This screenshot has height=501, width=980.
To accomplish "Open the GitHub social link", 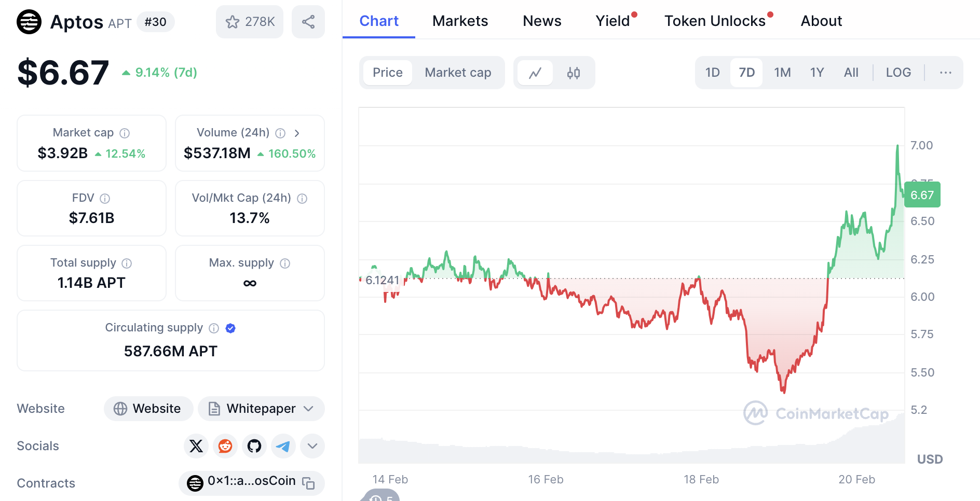I will 254,446.
